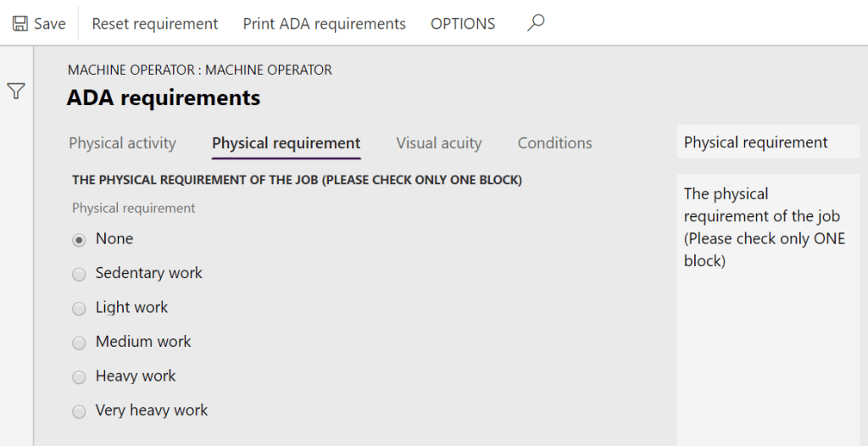This screenshot has height=446, width=868.
Task: Open the search magnifier in toolbar
Action: [535, 23]
